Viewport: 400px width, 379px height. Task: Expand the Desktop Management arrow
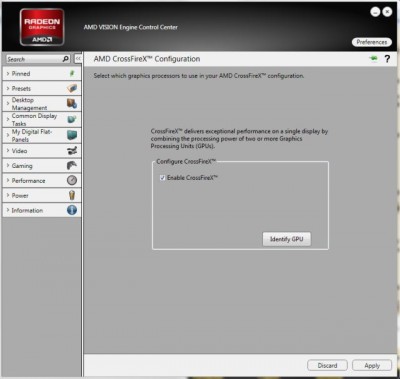coord(8,104)
